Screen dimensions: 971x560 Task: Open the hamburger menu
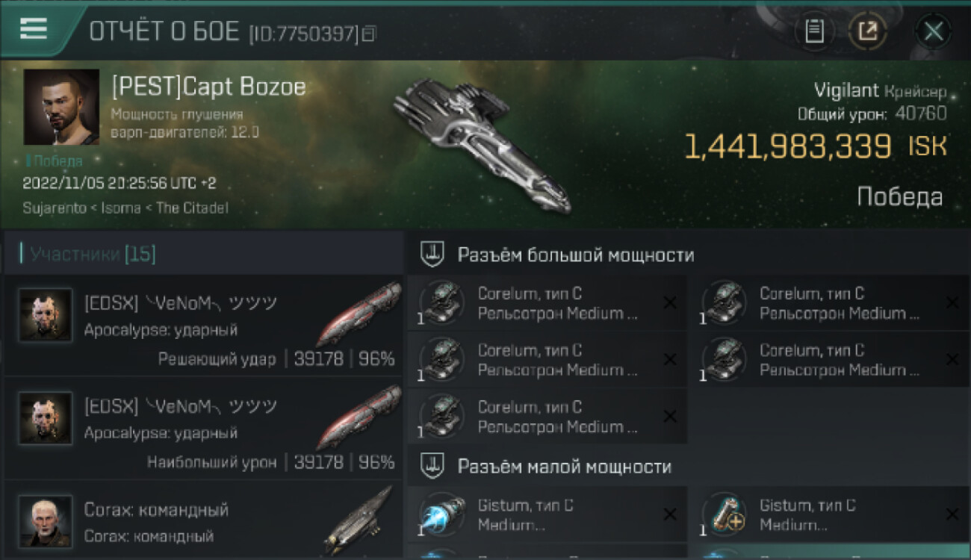click(x=33, y=28)
